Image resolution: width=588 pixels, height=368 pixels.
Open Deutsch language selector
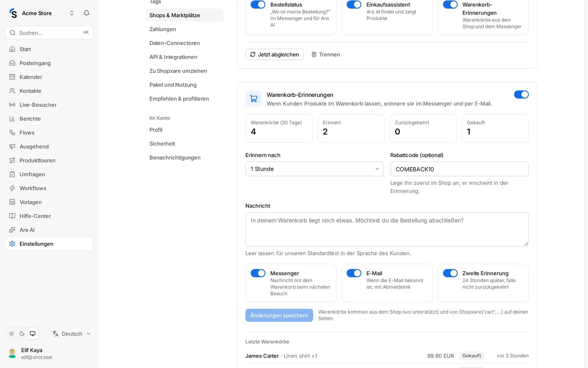coord(72,334)
